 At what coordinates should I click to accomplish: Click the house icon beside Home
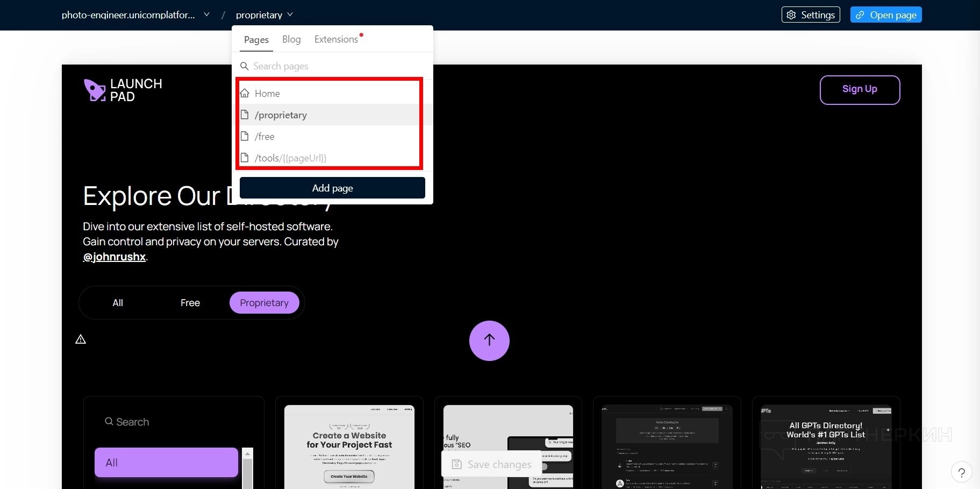click(x=245, y=93)
